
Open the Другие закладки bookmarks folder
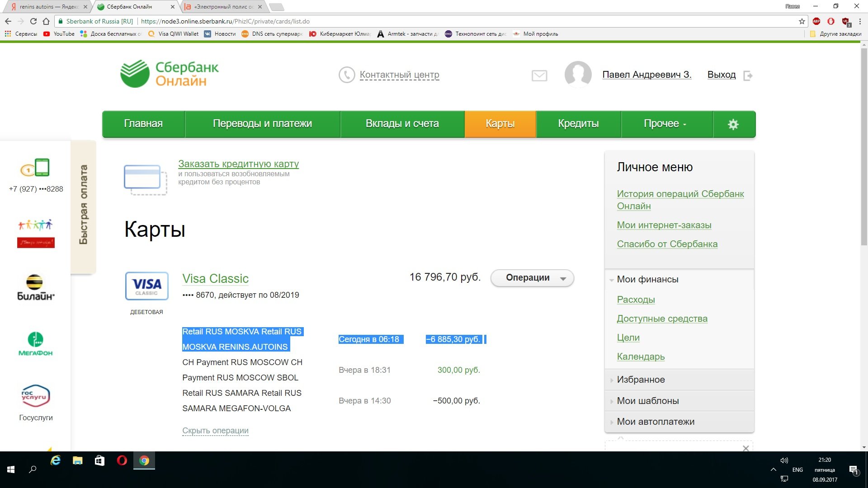pos(836,34)
